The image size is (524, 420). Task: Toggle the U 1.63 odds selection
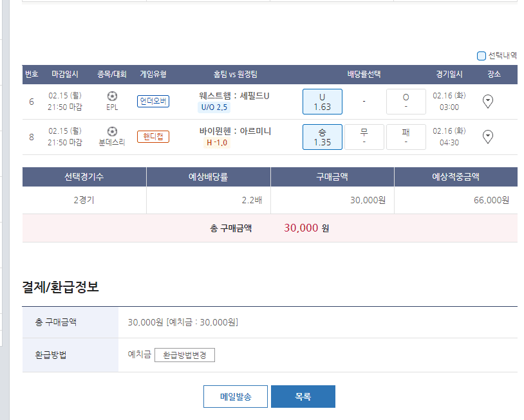point(322,102)
